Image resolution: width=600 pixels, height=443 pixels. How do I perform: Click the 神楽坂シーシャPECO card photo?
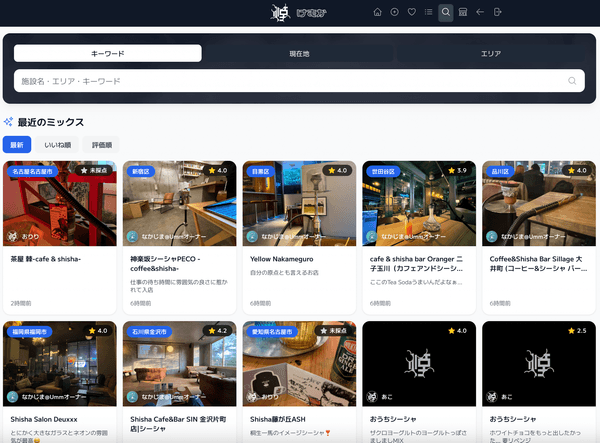point(179,203)
